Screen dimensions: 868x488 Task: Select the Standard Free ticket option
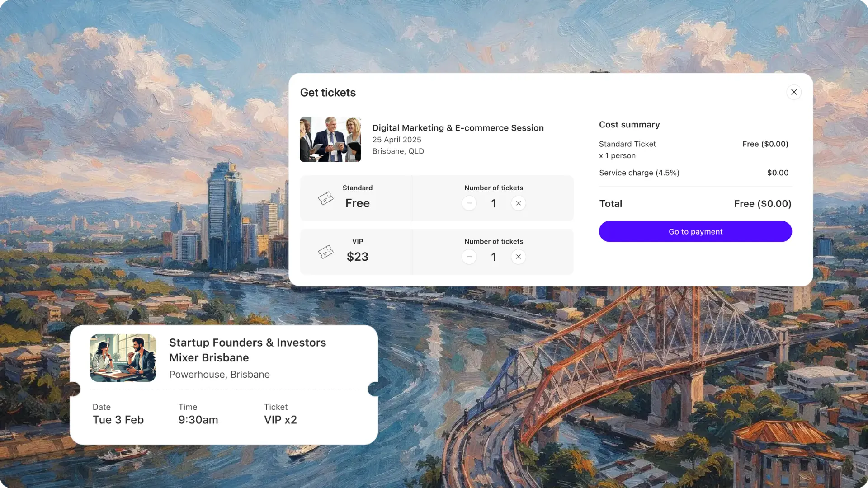(356, 198)
